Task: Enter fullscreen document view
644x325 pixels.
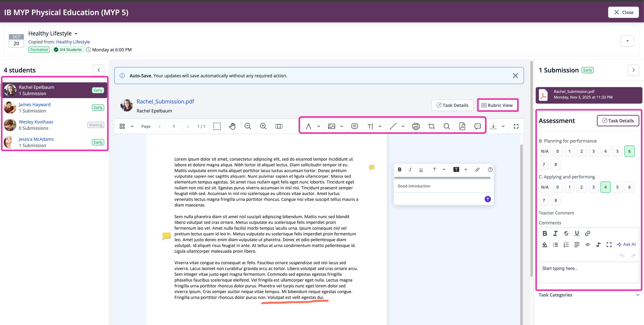Action: (516, 126)
